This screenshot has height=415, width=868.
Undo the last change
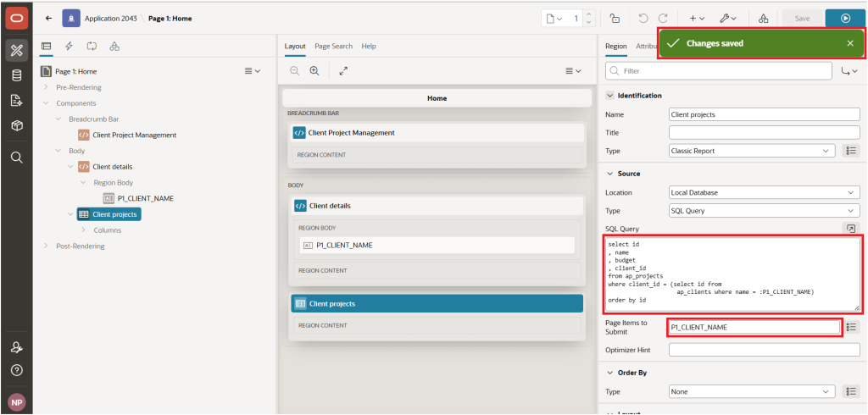[643, 19]
